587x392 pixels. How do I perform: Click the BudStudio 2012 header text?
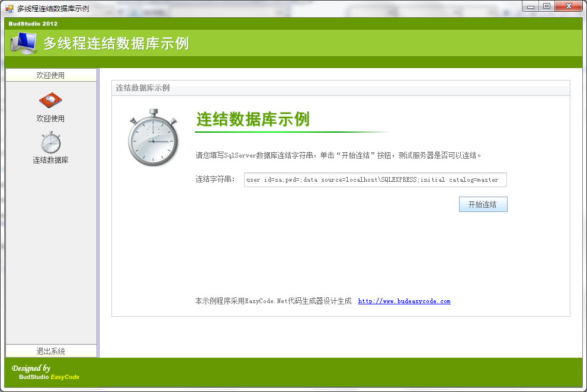click(x=33, y=24)
